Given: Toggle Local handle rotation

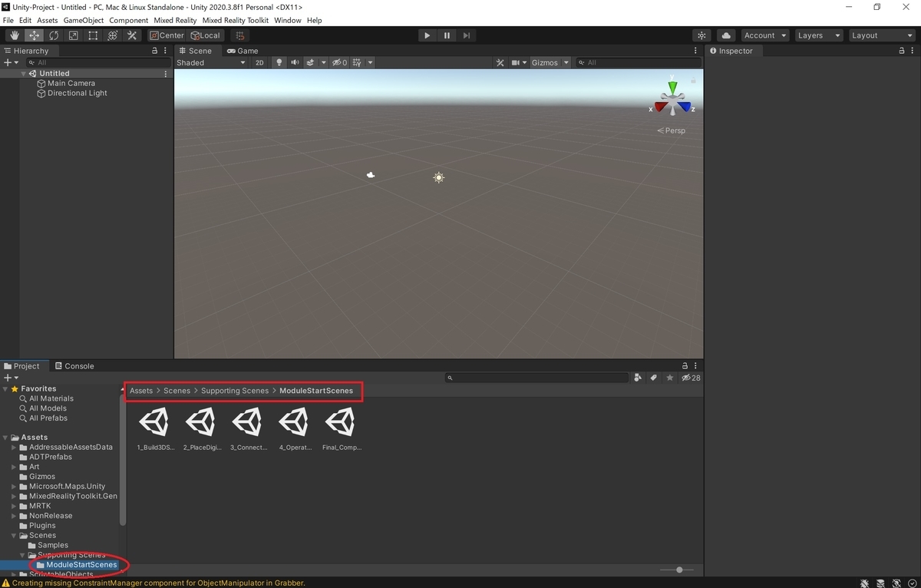Looking at the screenshot, I should pos(206,35).
